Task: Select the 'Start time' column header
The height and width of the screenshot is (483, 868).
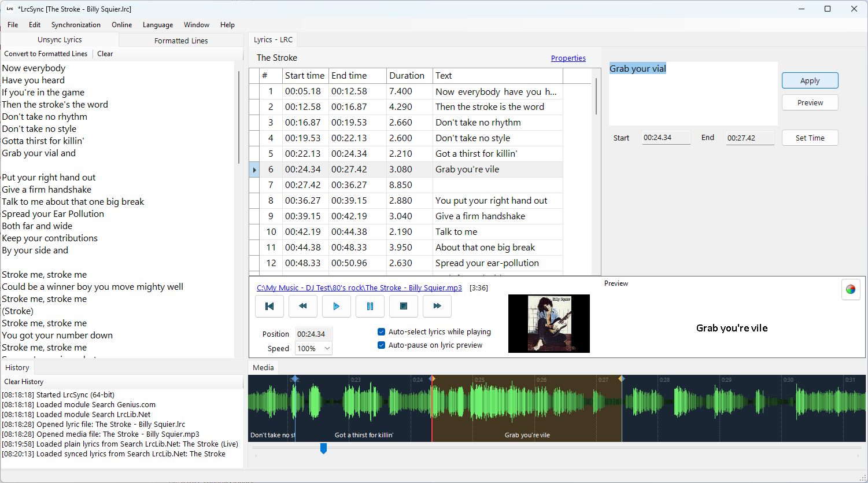Action: (x=305, y=76)
